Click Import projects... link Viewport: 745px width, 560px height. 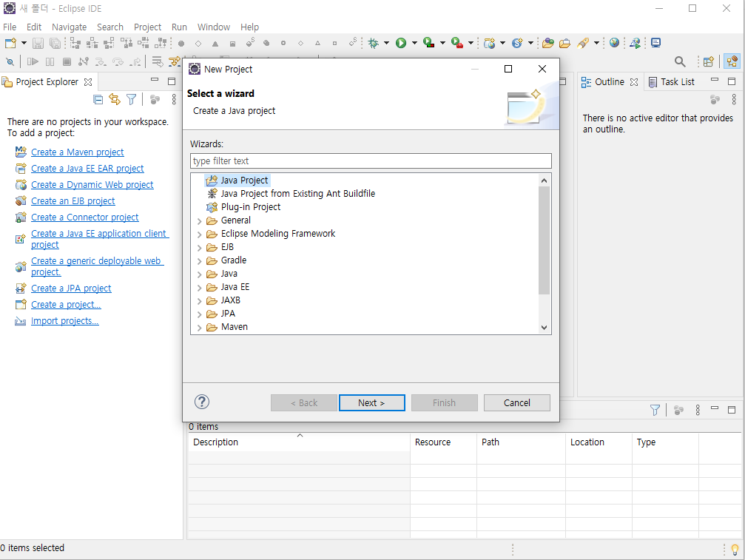(x=64, y=320)
